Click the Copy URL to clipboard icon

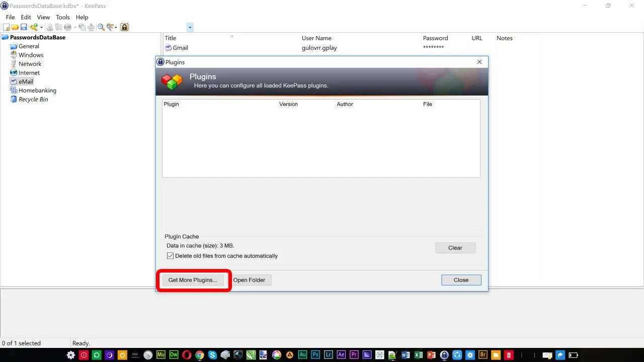[x=82, y=27]
